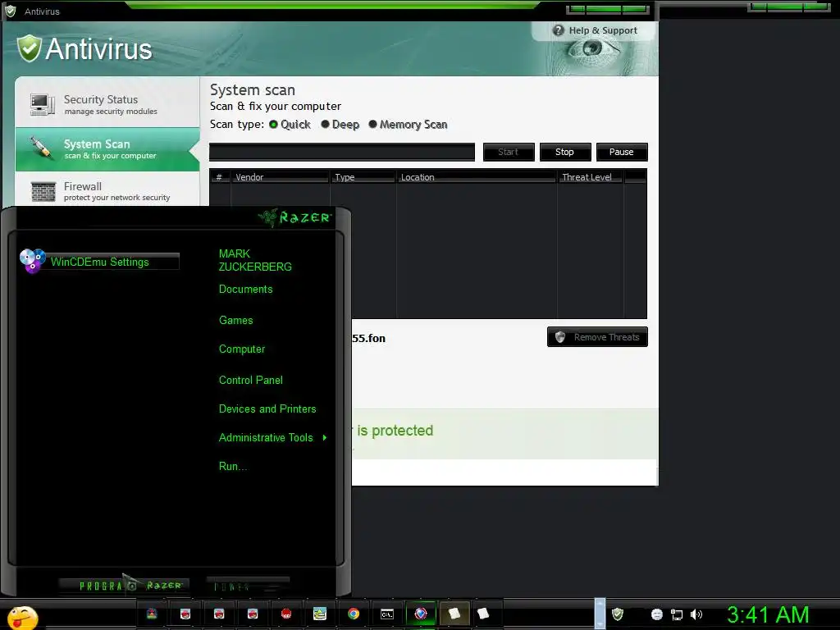Screen dimensions: 840x630
Task: Click the 'is protected' status text
Action: coord(395,431)
